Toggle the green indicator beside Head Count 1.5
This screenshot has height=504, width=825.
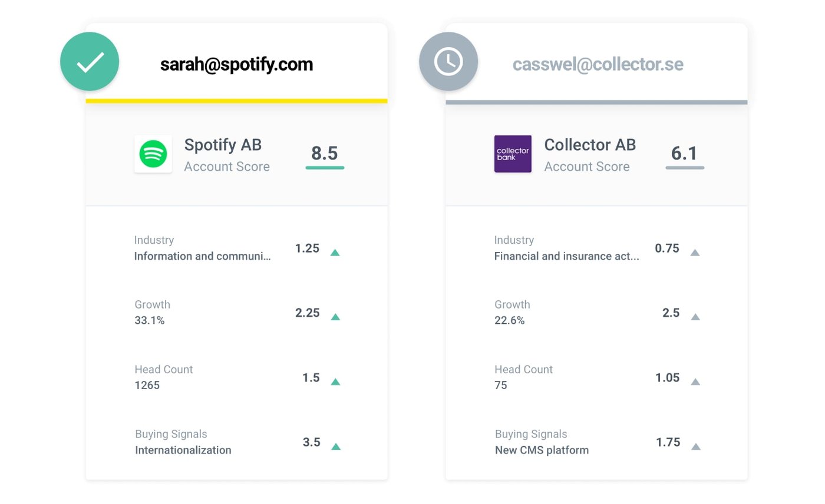click(x=335, y=381)
